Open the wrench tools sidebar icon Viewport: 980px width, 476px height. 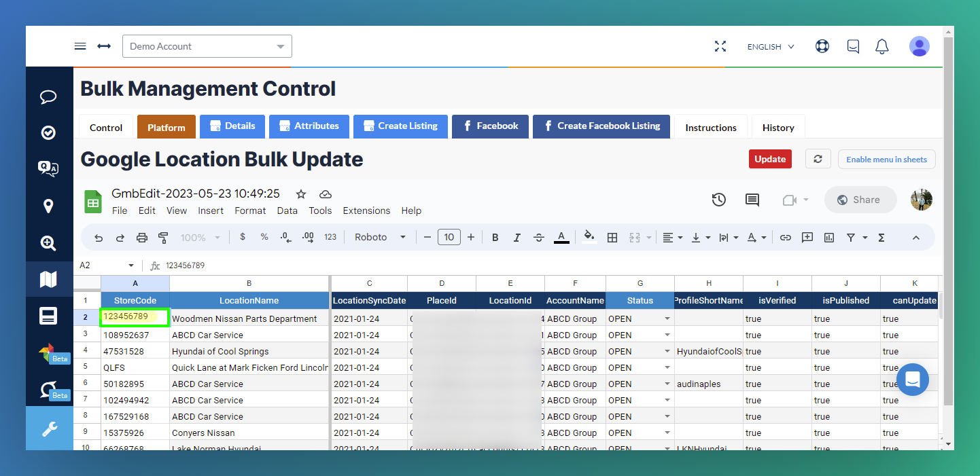coord(49,428)
